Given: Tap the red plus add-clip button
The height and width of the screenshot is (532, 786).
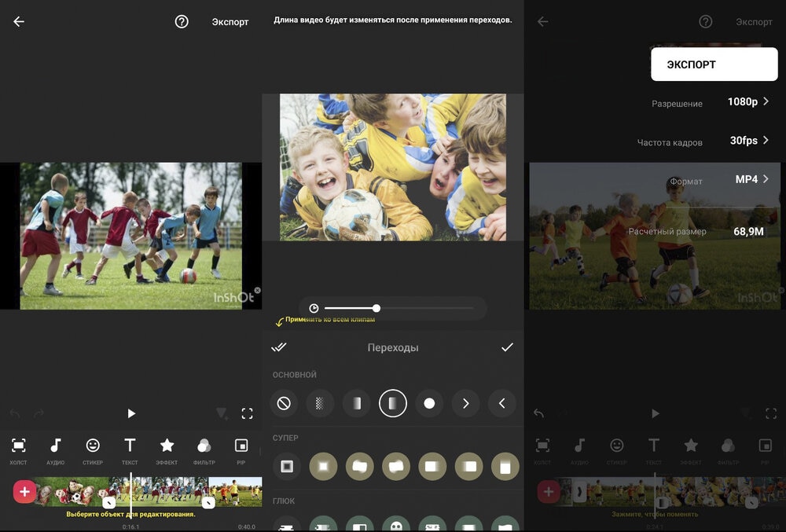Looking at the screenshot, I should 24,492.
